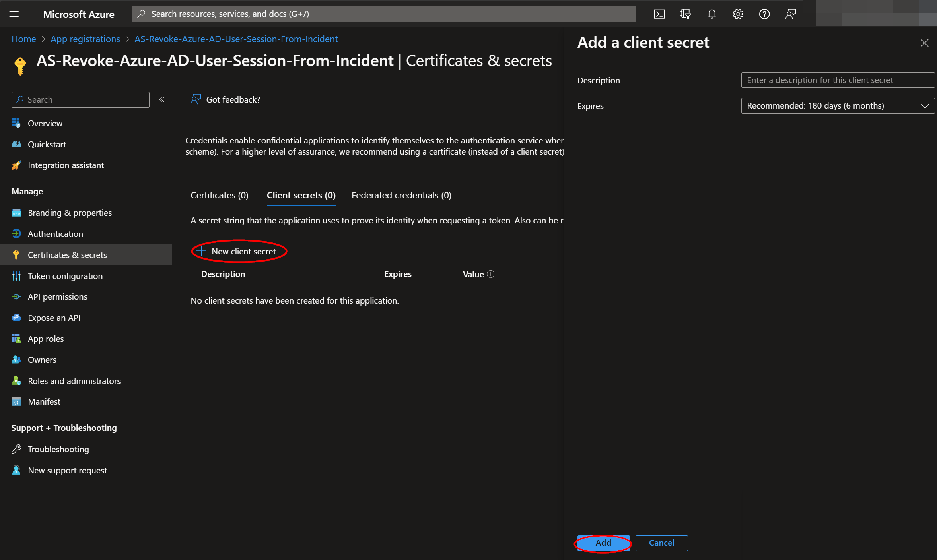The height and width of the screenshot is (560, 937).
Task: Open API permissions in sidebar
Action: click(57, 297)
